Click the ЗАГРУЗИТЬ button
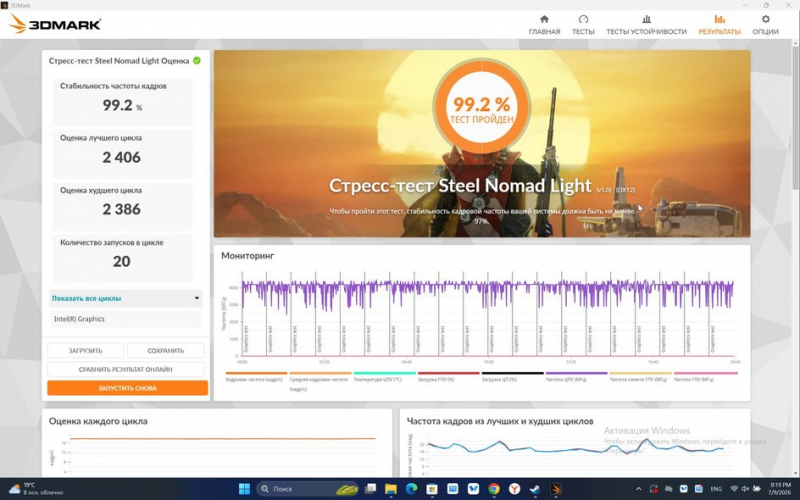The width and height of the screenshot is (800, 500). (85, 351)
